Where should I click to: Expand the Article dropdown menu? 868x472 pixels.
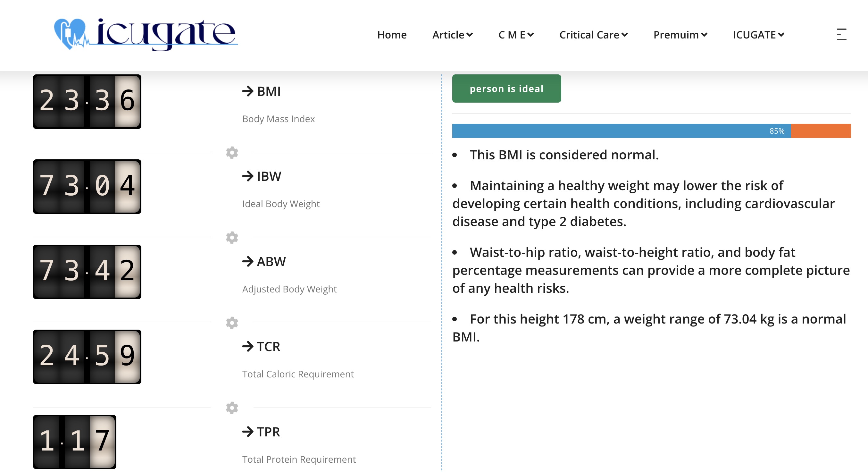click(452, 35)
